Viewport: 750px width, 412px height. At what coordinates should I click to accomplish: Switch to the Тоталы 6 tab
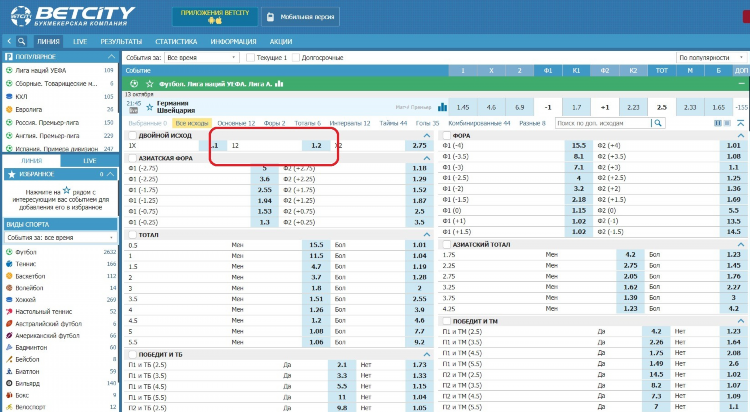tap(308, 123)
